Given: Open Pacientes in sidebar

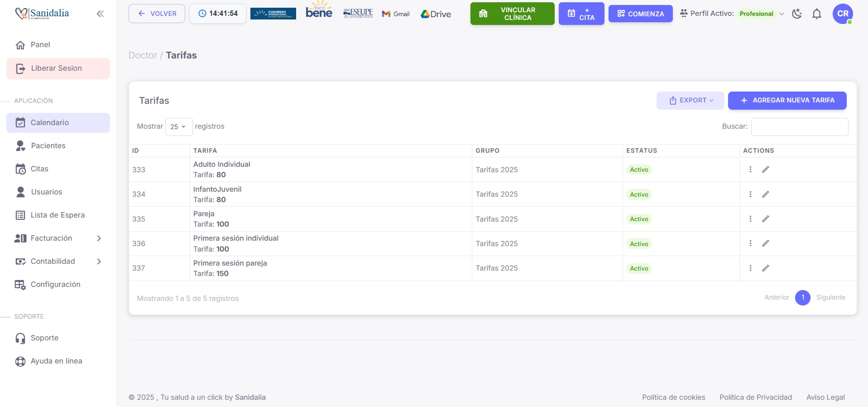Looking at the screenshot, I should click(58, 146).
